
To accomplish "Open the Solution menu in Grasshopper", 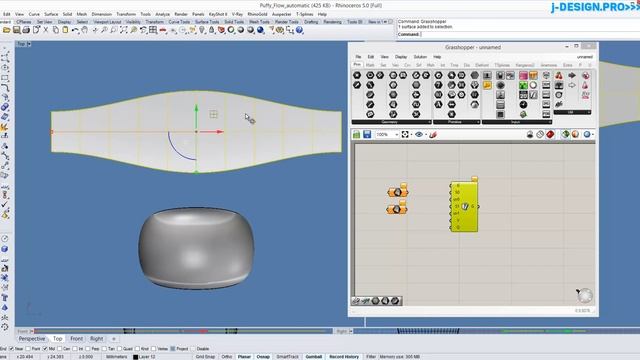I will [x=420, y=57].
